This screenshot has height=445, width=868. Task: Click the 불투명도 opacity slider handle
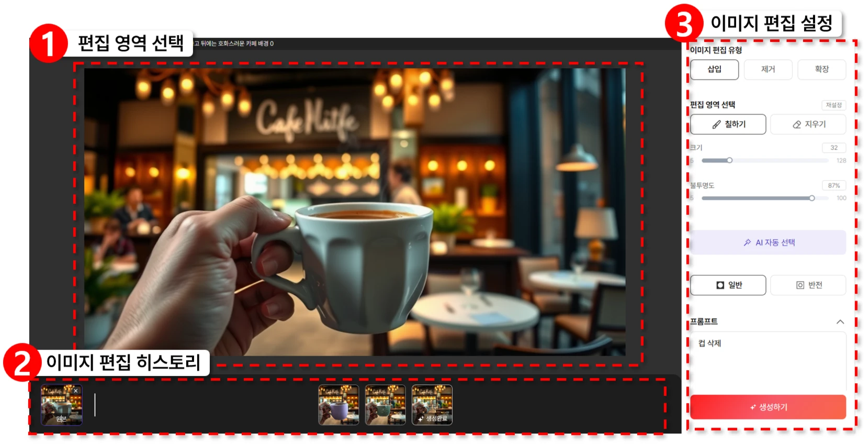(x=811, y=198)
